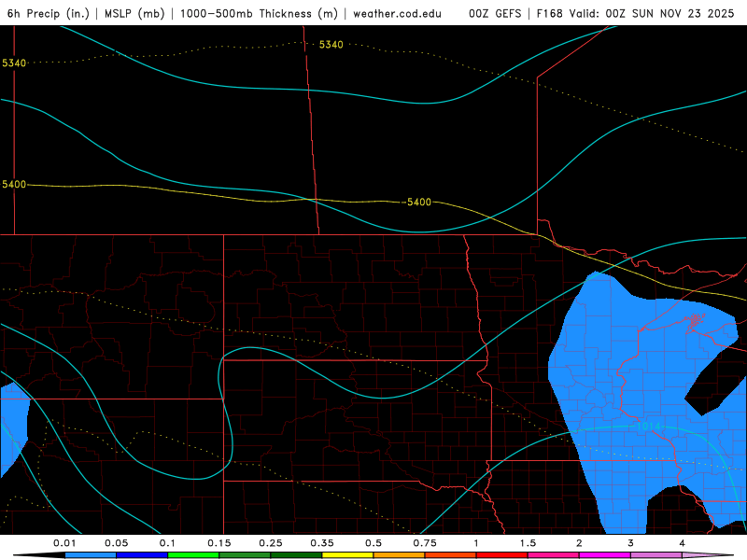The width and height of the screenshot is (747, 560).
Task: Click the bright green 0.1–0.15 legend swatch
Action: [193, 555]
